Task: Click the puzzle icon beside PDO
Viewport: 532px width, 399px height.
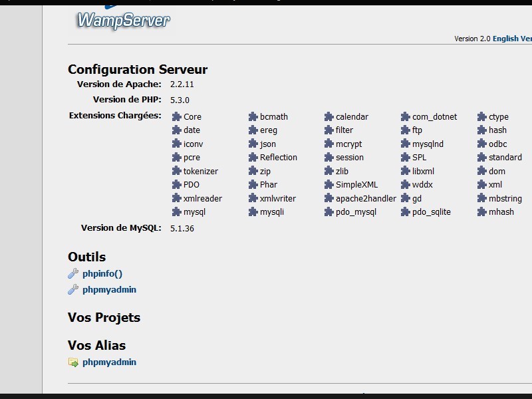Action: click(x=176, y=185)
